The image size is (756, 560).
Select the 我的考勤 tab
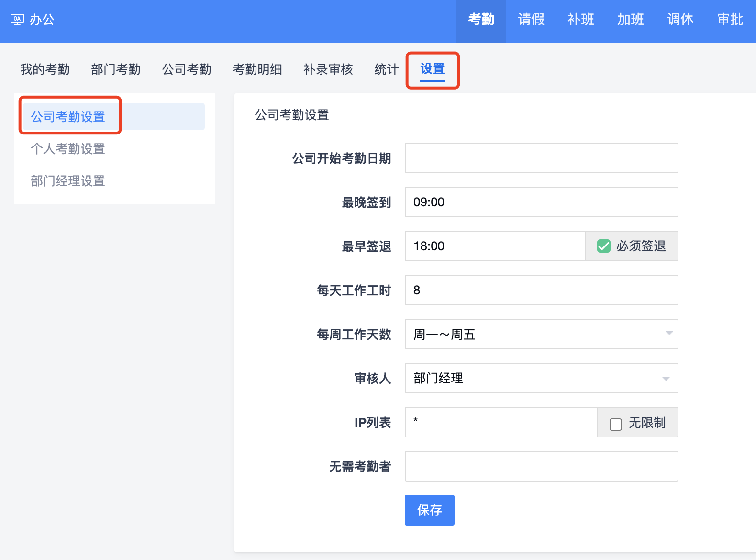[45, 69]
